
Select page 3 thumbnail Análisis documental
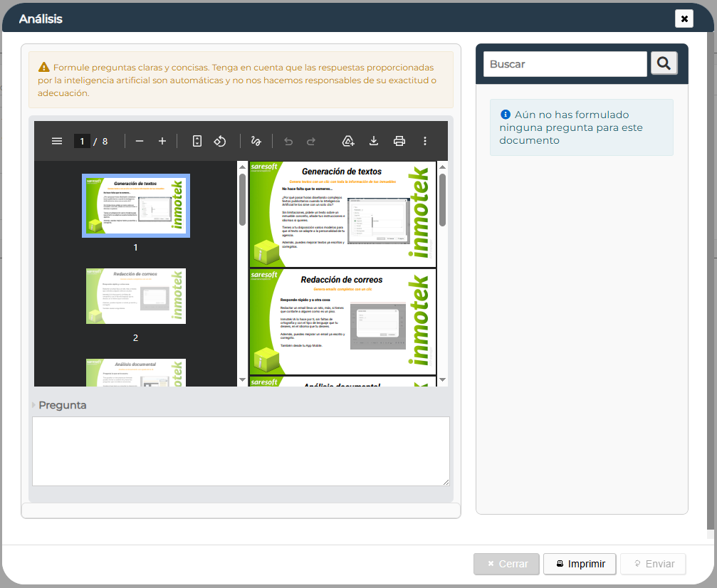[136, 372]
